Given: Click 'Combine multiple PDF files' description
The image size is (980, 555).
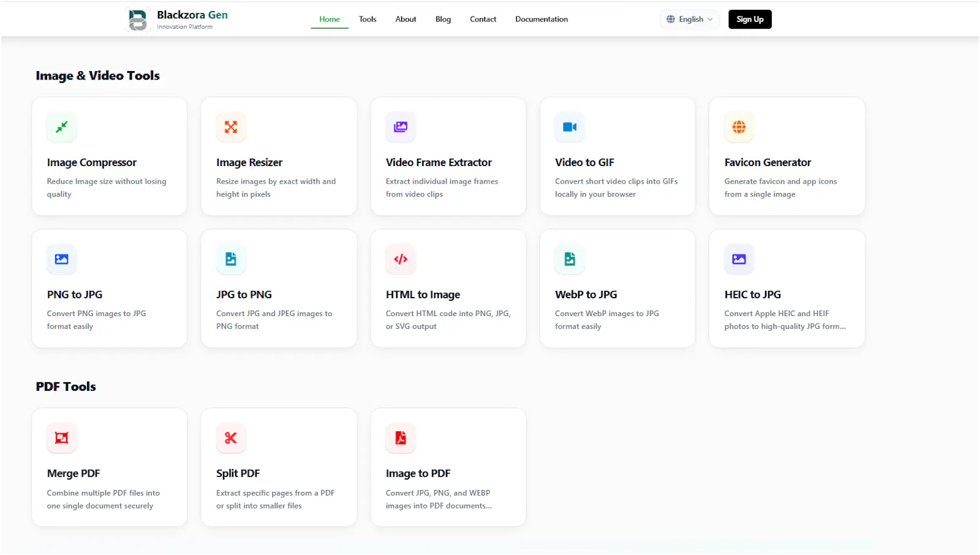Looking at the screenshot, I should (103, 499).
